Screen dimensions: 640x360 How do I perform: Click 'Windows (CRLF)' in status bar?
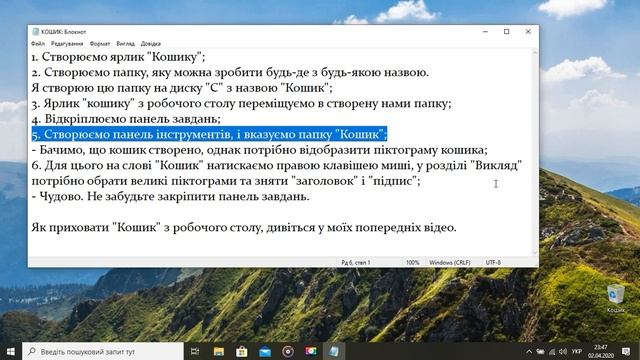coord(449,262)
